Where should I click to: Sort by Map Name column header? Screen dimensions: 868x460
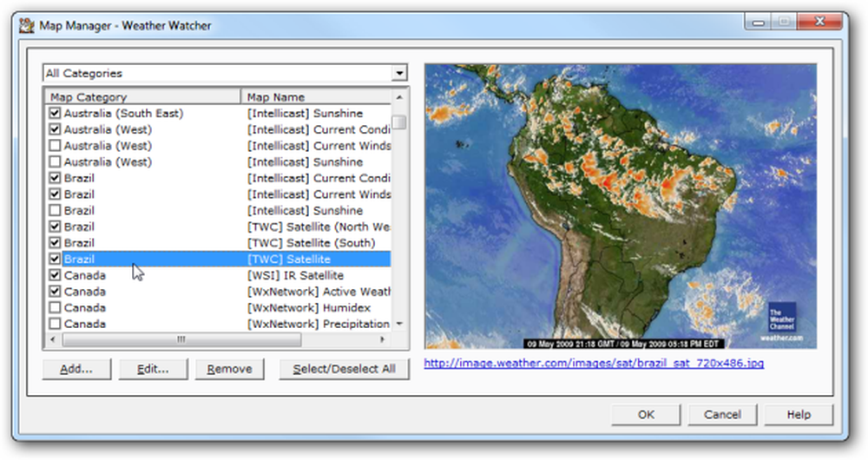(317, 97)
